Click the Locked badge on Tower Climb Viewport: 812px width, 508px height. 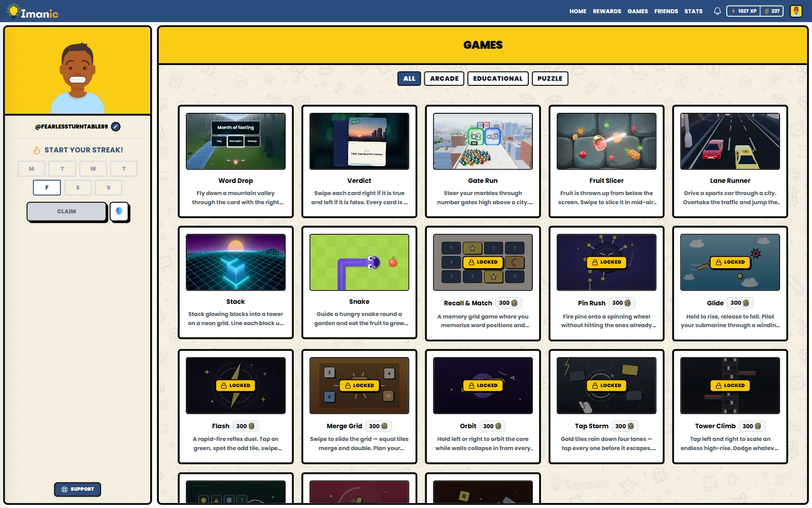(730, 386)
